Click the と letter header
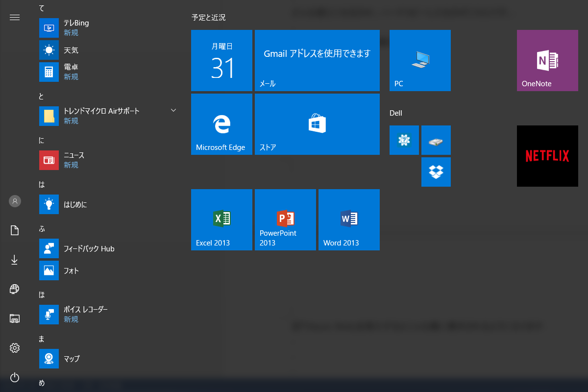 tap(42, 97)
